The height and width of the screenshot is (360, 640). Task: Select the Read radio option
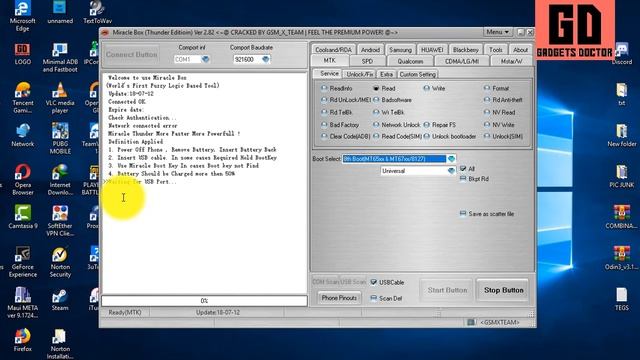pos(384,88)
